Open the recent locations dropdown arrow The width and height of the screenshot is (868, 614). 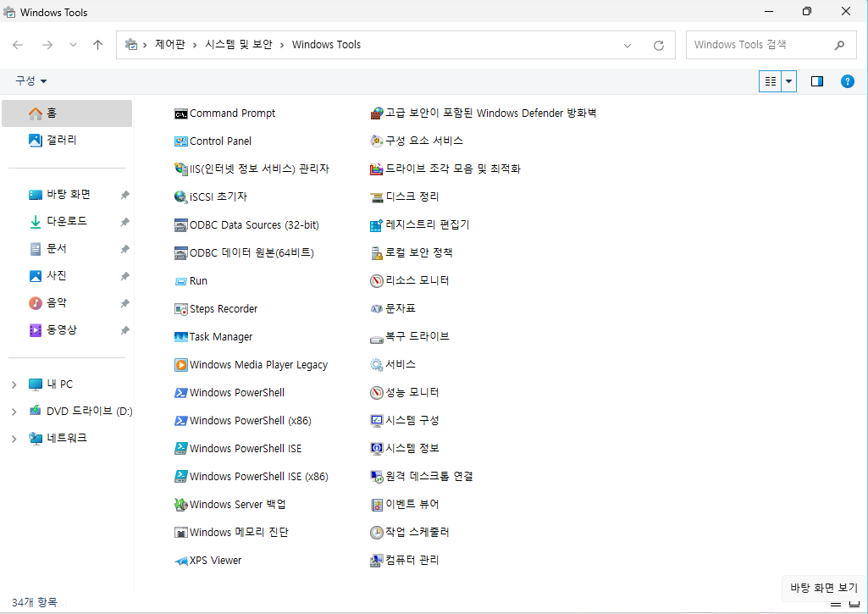pyautogui.click(x=73, y=45)
